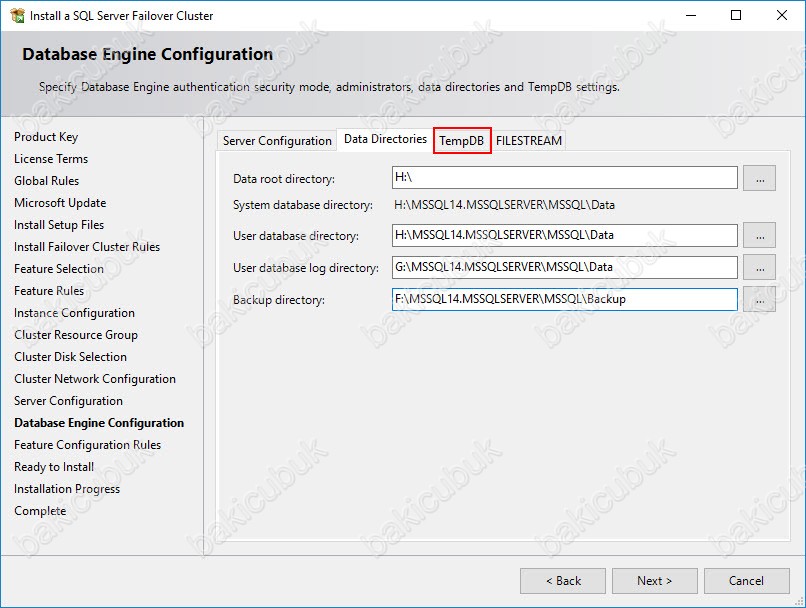Select Product Key in the setup steps
Image resolution: width=806 pixels, height=608 pixels.
[46, 137]
